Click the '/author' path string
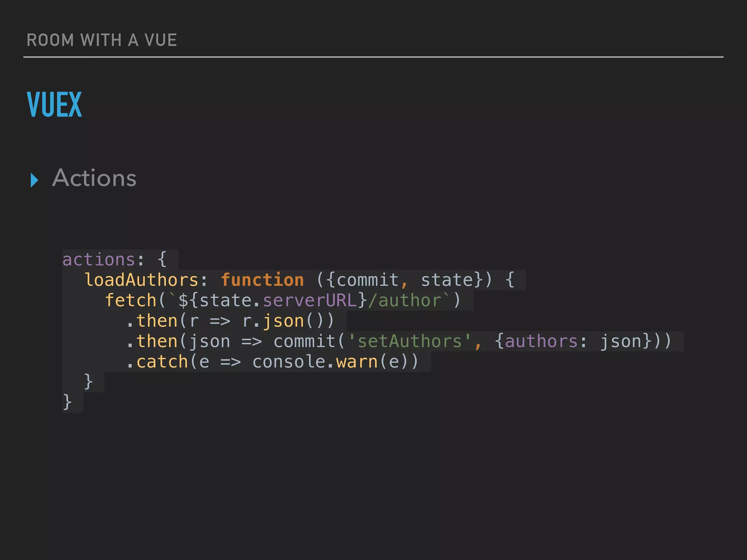747x560 pixels. point(404,300)
